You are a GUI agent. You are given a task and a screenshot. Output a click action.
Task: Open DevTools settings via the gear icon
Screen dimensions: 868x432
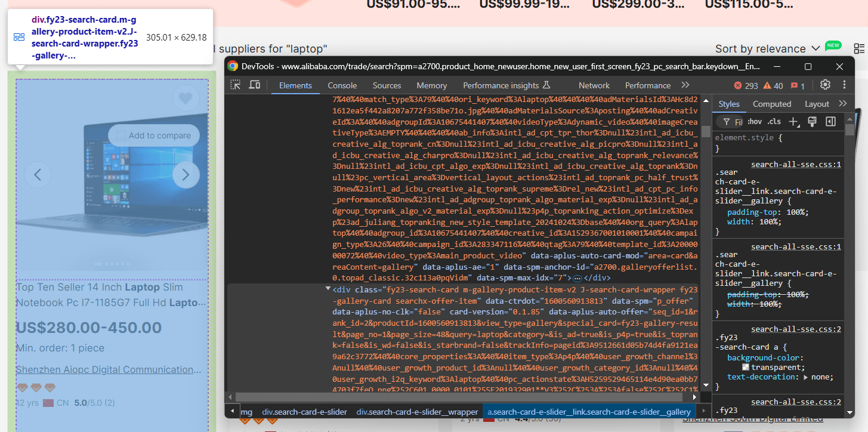pyautogui.click(x=825, y=85)
